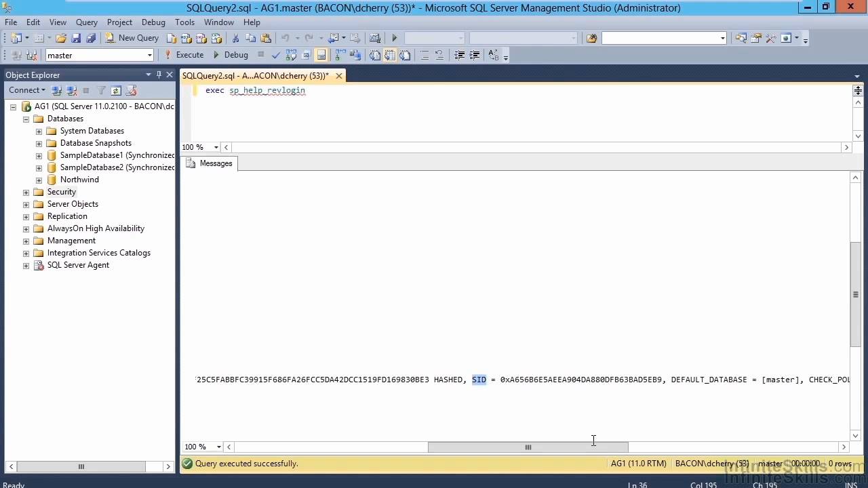This screenshot has height=488, width=868.
Task: Click the Analysis Services MDX Query icon
Action: point(186,38)
